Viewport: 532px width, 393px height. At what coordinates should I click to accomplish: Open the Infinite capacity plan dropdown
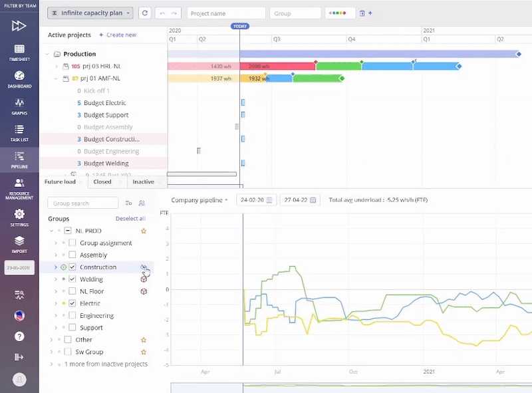tap(90, 13)
